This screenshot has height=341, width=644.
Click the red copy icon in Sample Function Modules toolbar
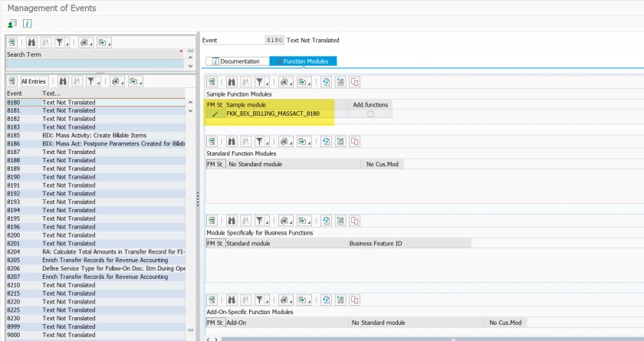click(x=354, y=81)
